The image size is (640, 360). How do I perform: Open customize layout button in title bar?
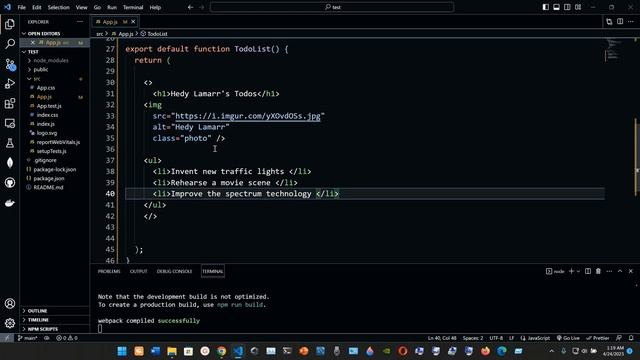click(578, 7)
